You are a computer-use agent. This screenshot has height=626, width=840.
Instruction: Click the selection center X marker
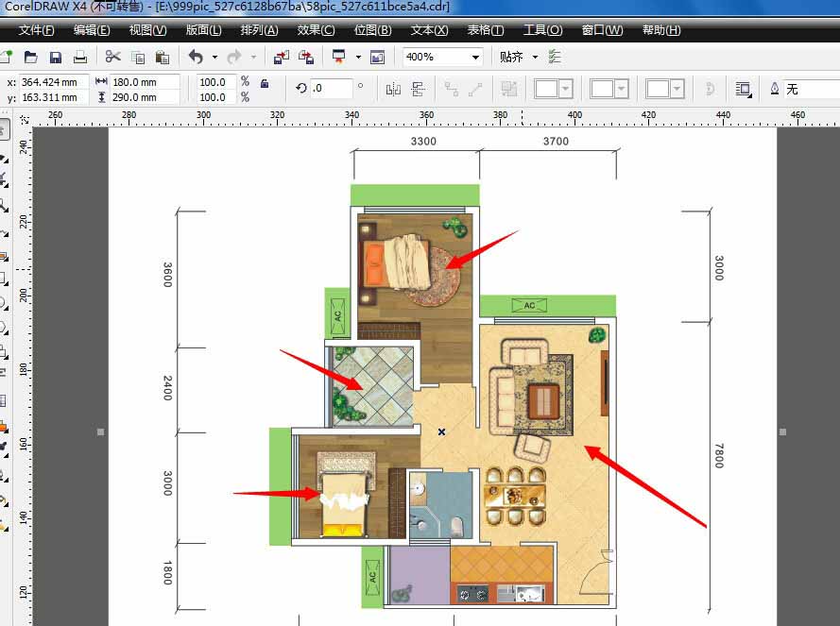point(441,431)
